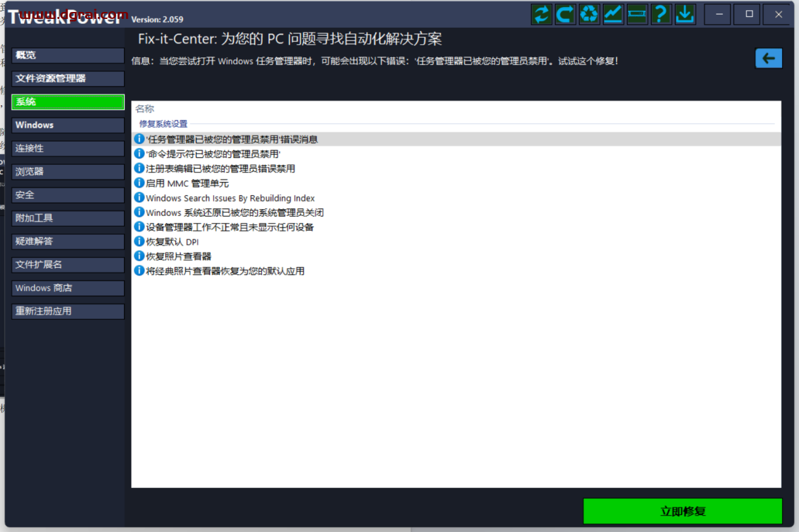Screen dimensions: 799x532
Task: Select 恢复照片查看器 text
Action: [179, 256]
